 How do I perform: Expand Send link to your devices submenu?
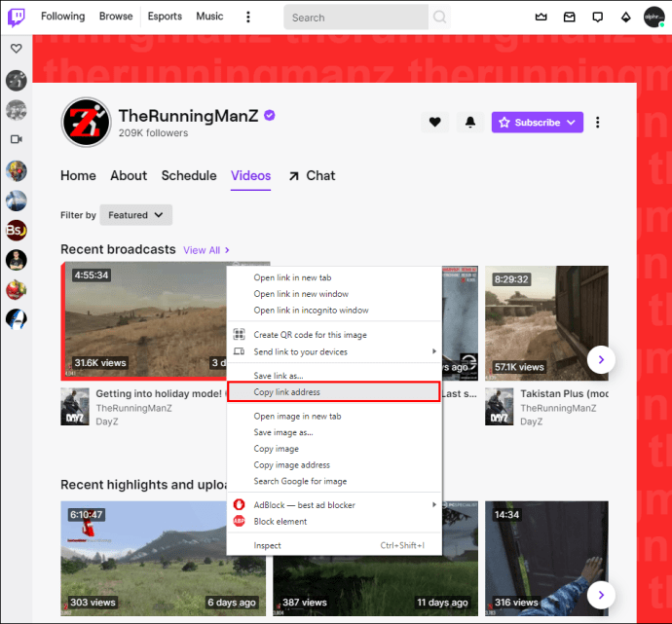pyautogui.click(x=334, y=351)
